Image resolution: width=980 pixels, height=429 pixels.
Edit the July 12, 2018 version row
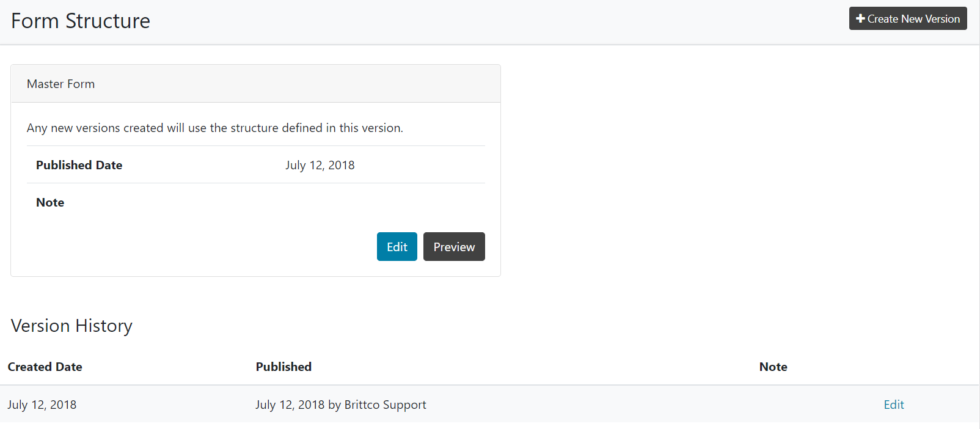893,405
